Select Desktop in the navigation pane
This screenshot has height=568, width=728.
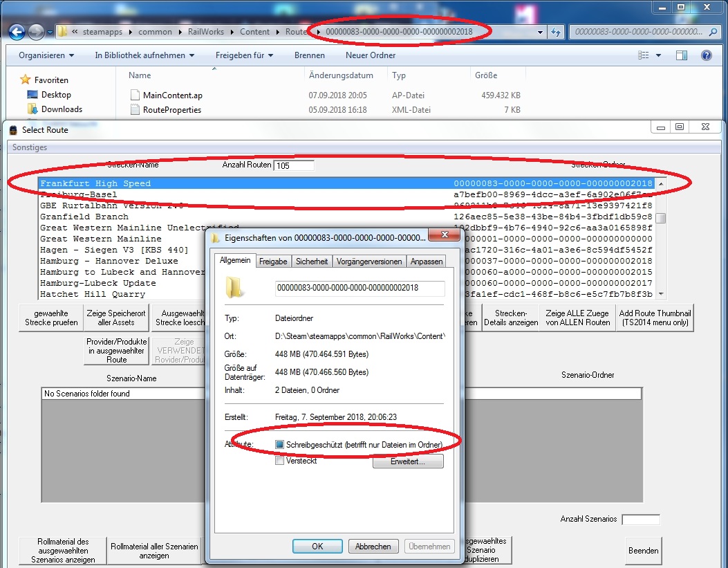tap(49, 95)
